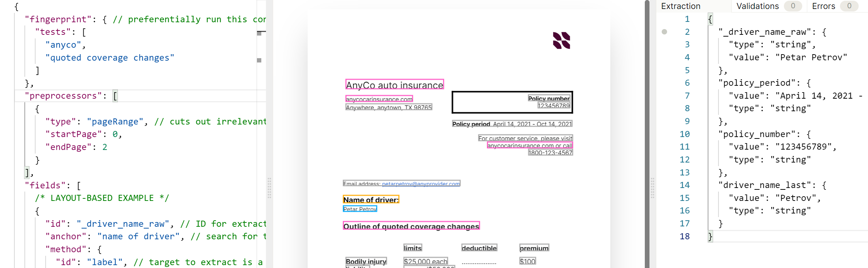Click the 'LAYOUT-BASED EXAMPLE' comment
868x268 pixels.
tap(102, 198)
